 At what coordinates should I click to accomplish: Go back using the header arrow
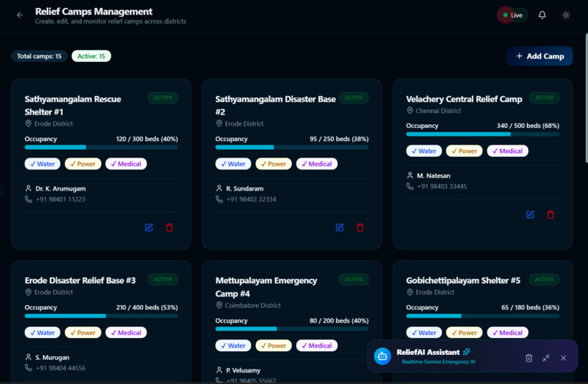pos(20,15)
